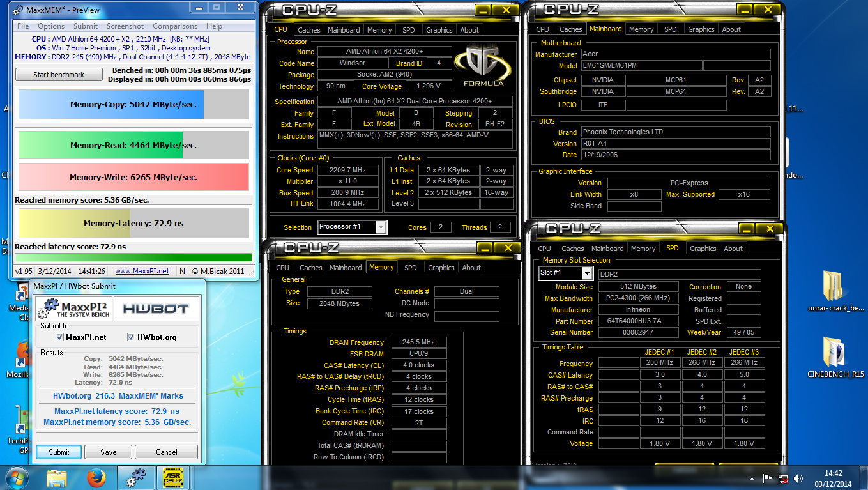Open About tab in CPU-Z Motherboard window
The height and width of the screenshot is (490, 868).
point(731,29)
